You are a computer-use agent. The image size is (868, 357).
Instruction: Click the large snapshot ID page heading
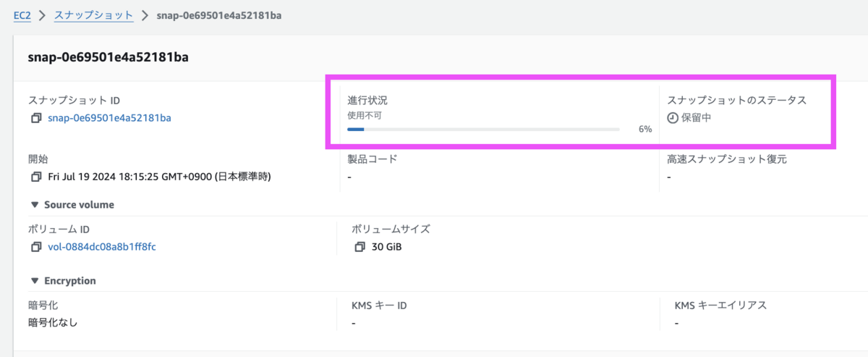[x=108, y=57]
